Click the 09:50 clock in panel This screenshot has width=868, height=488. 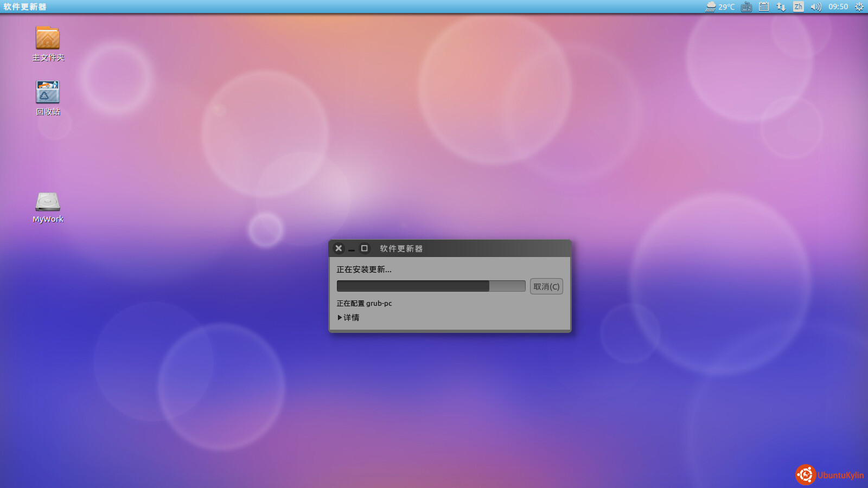tap(838, 7)
